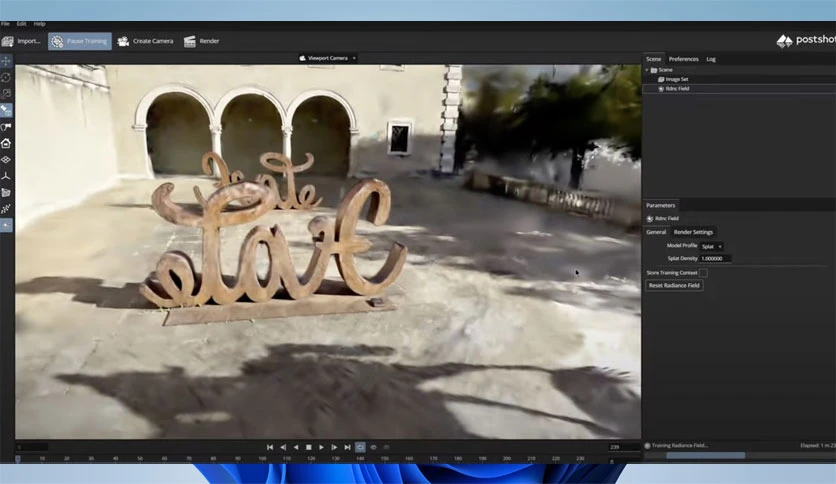836x484 pixels.
Task: Collapse the Scene tree node arrow
Action: 647,70
